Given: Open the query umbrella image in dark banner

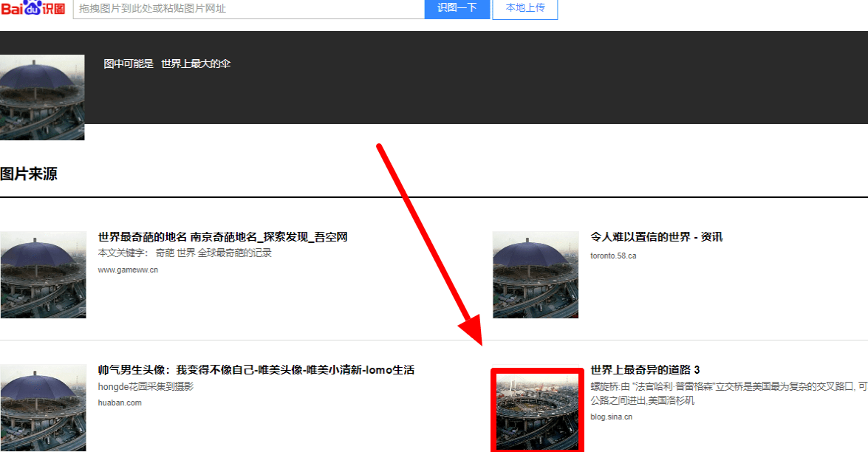Looking at the screenshot, I should 42,97.
